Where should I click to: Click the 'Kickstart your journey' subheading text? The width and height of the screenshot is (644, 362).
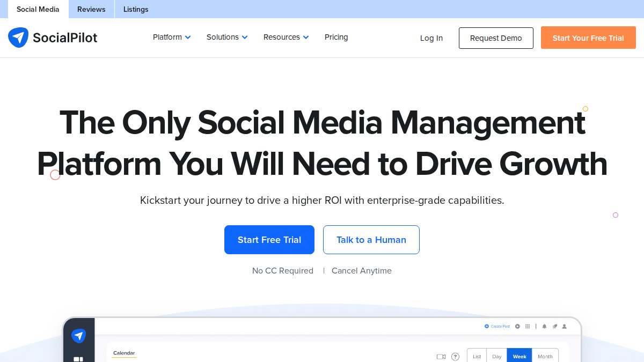(322, 201)
